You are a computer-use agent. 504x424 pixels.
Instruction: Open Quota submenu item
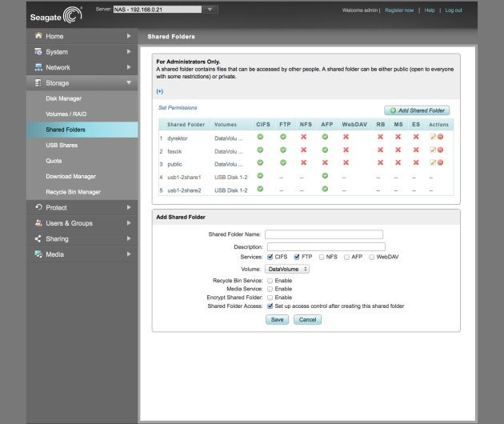54,161
